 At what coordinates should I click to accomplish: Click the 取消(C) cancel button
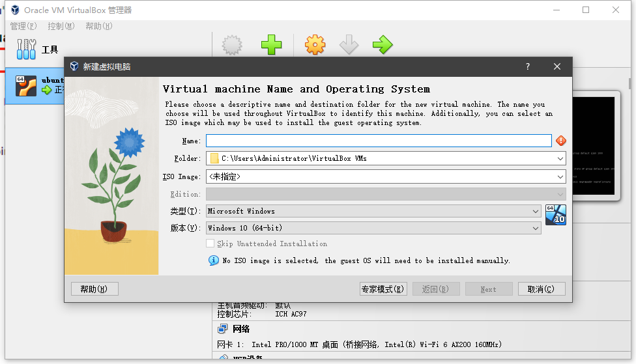[x=542, y=289]
